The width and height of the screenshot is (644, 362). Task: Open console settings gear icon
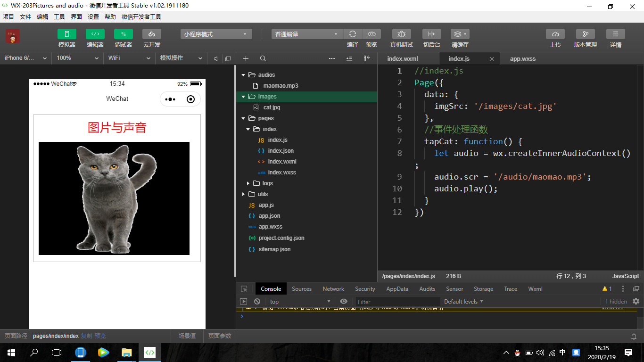tap(636, 301)
